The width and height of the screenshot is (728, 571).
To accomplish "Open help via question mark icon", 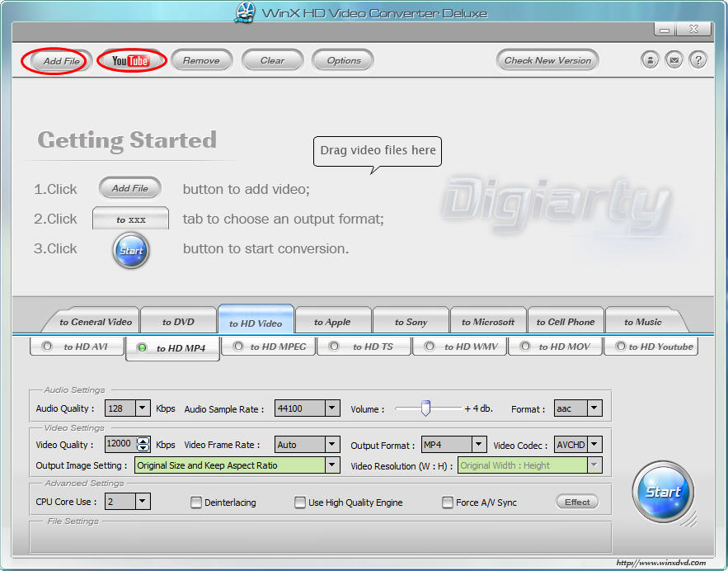I will (x=697, y=60).
